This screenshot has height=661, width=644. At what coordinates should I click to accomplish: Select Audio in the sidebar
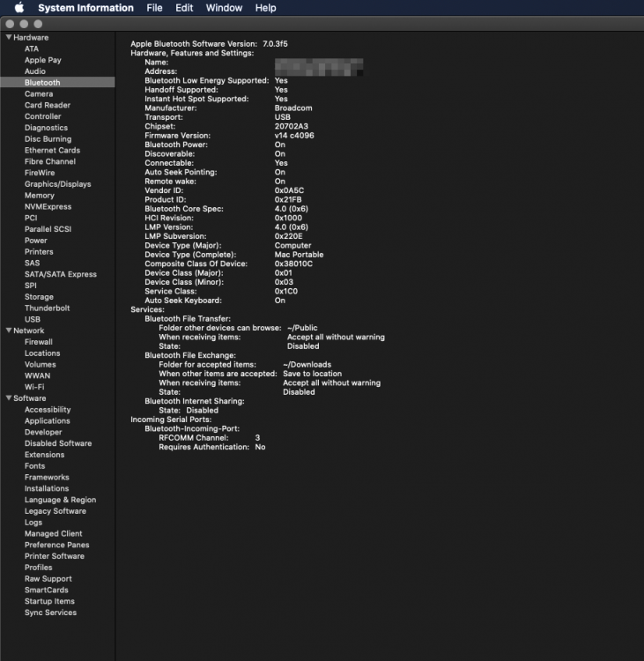coord(35,71)
